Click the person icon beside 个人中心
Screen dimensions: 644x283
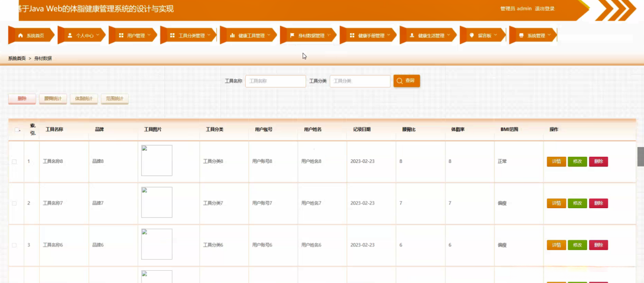tap(70, 36)
